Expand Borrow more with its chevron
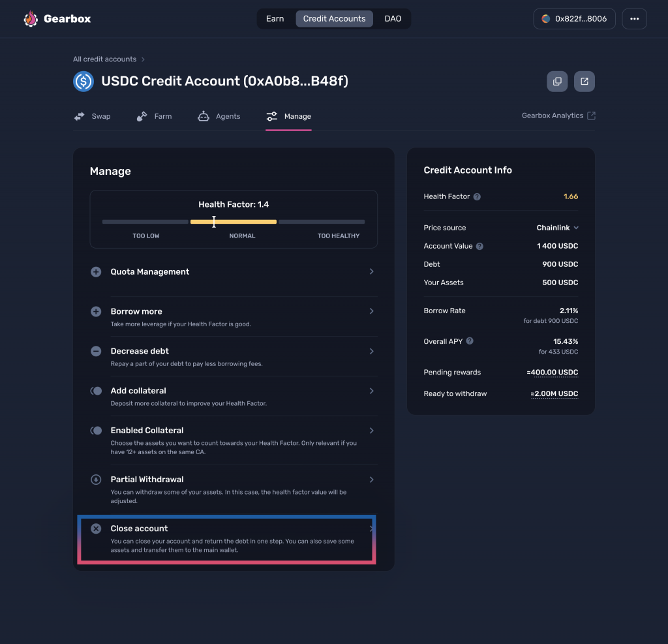This screenshot has width=668, height=644. [x=371, y=311]
